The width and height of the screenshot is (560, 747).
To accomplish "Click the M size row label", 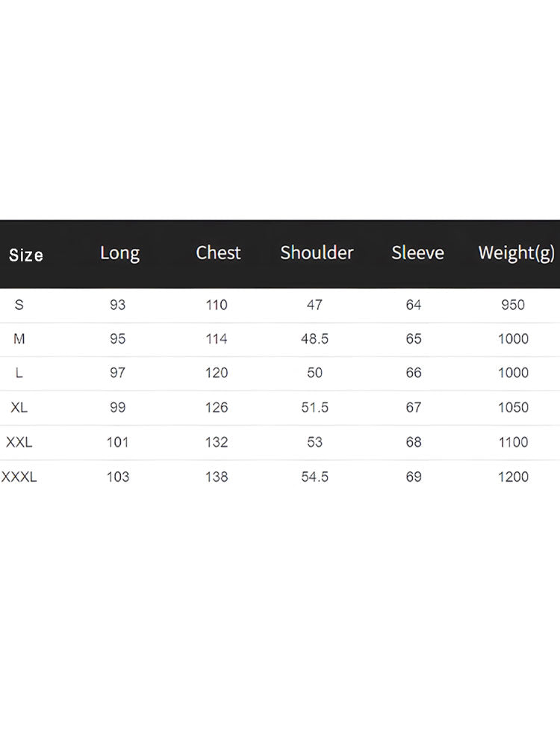I will 19,339.
